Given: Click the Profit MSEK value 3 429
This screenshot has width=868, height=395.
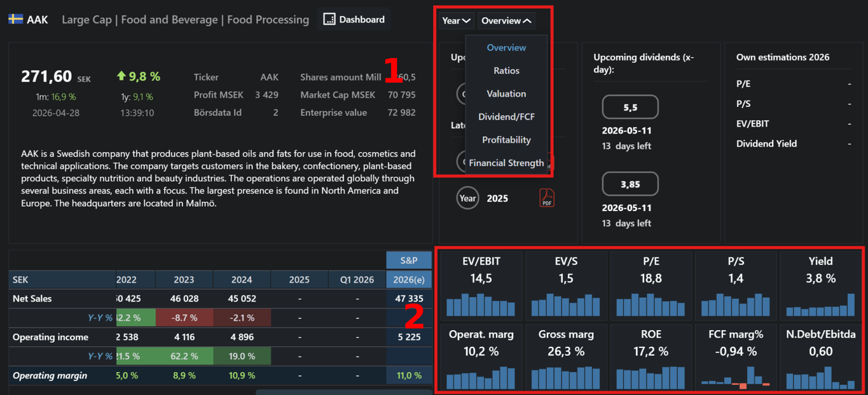Looking at the screenshot, I should click(x=266, y=95).
